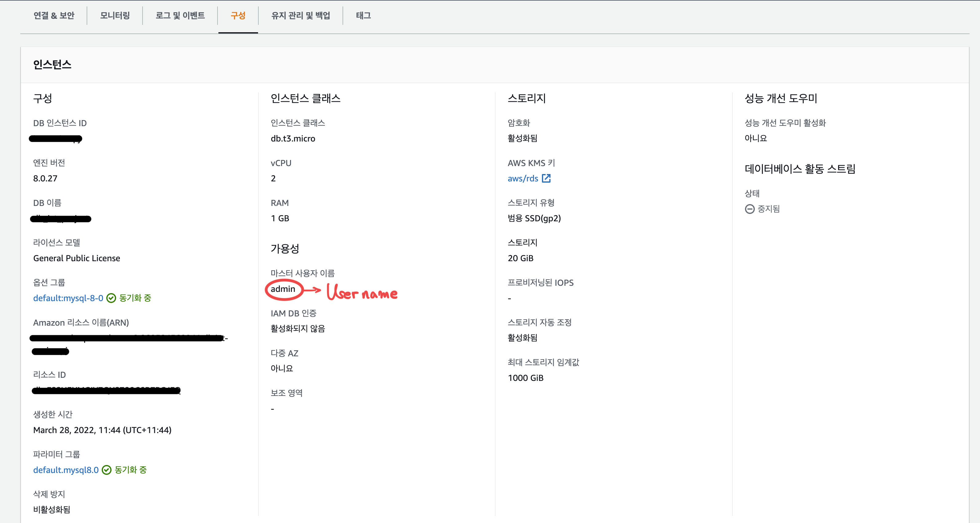Click the 동기화 중 status beside option group
The image size is (980, 523).
pos(135,298)
